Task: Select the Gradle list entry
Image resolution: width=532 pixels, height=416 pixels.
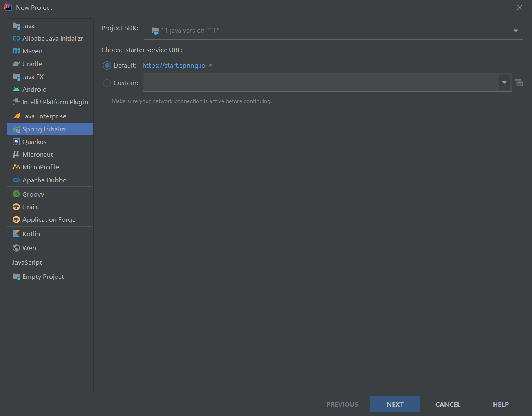Action: coord(50,64)
